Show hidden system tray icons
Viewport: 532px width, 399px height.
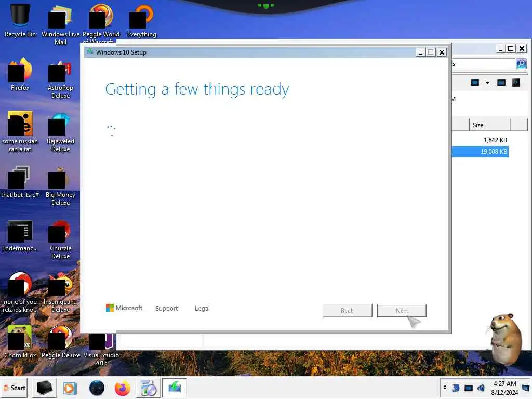pos(445,388)
